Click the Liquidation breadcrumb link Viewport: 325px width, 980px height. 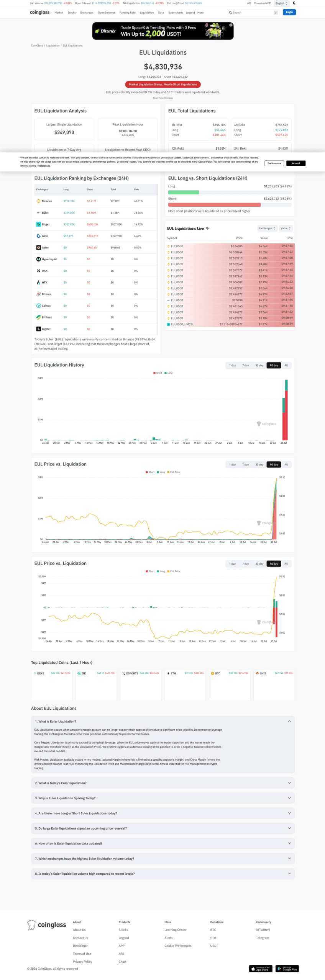(53, 46)
